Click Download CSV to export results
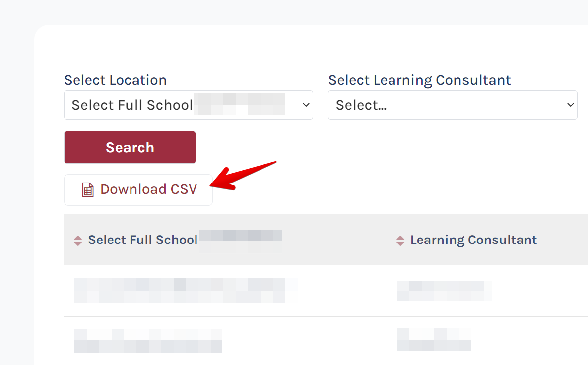Screen dimensions: 588x365 tap(138, 189)
